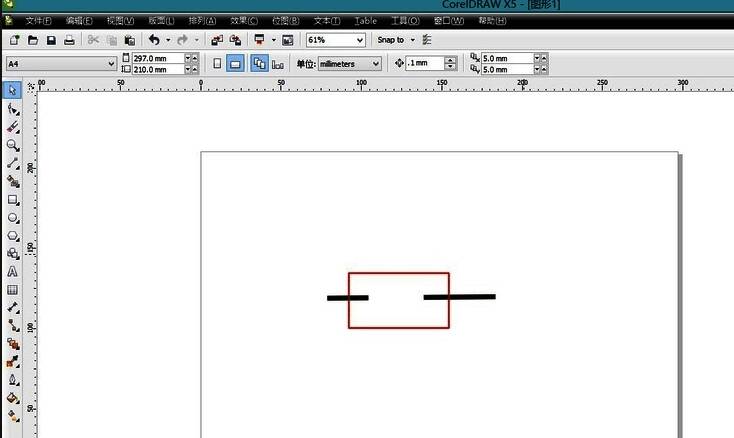Activate the Text tool

point(13,271)
